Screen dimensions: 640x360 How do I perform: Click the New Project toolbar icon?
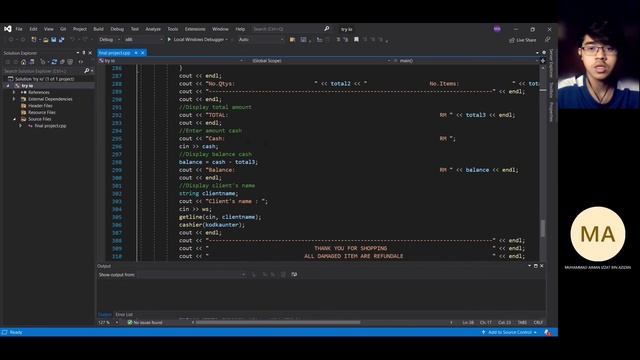click(x=34, y=40)
